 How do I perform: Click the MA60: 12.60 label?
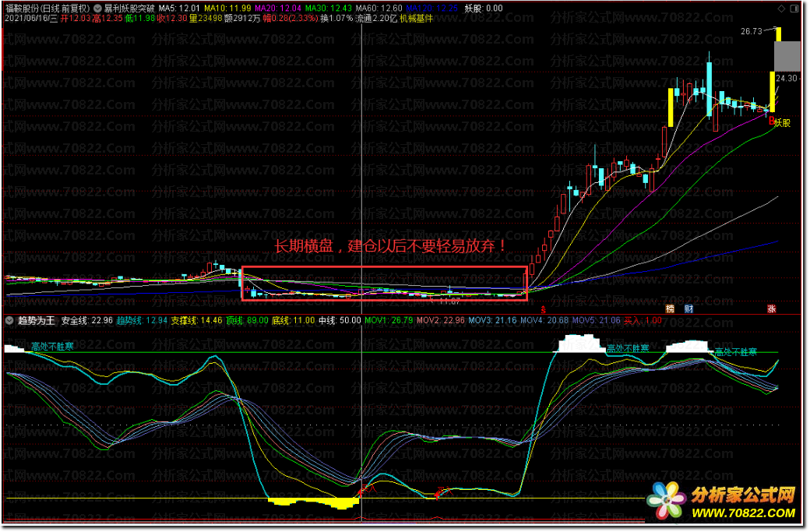point(379,9)
